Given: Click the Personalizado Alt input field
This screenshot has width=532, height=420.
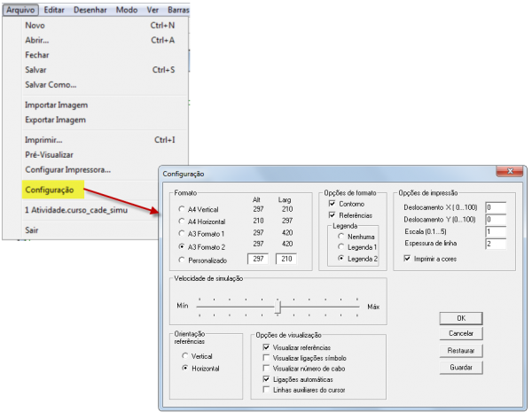Looking at the screenshot, I should click(259, 259).
